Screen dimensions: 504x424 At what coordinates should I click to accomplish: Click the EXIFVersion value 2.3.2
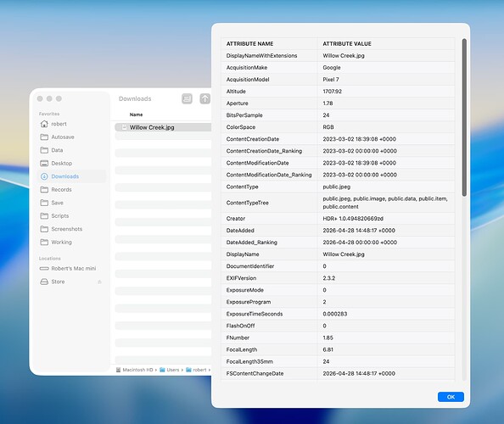pyautogui.click(x=329, y=278)
